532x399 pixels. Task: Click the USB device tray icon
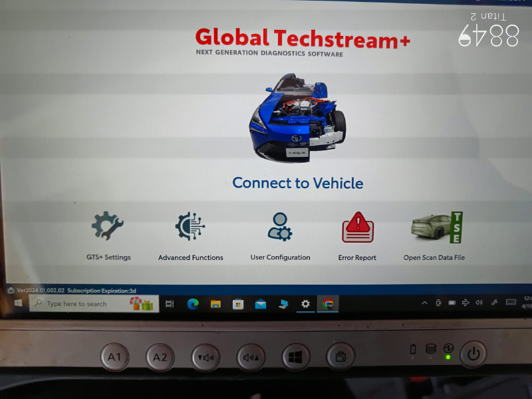[x=438, y=303]
